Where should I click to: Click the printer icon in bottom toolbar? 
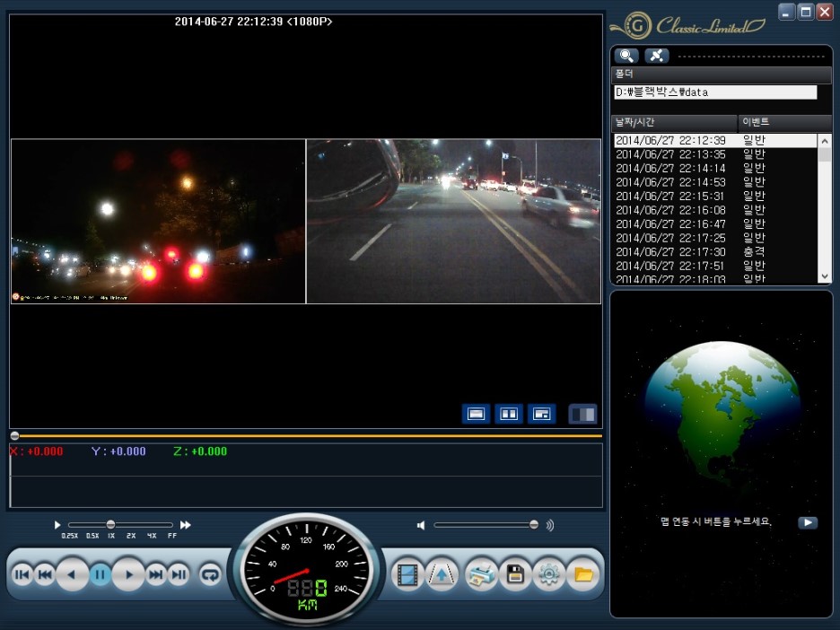[481, 574]
